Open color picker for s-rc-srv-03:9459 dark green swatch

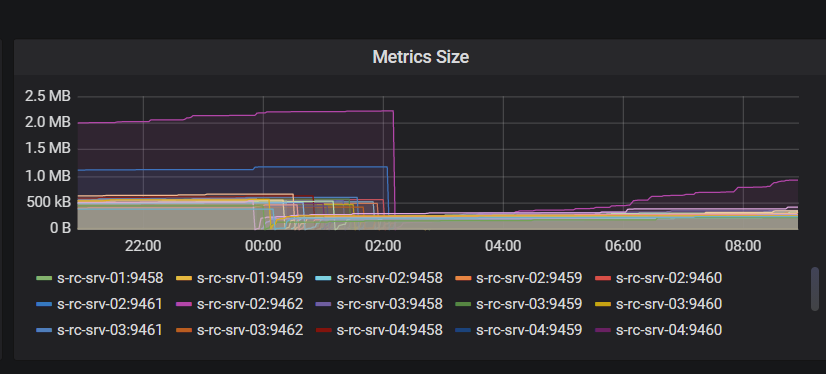coord(463,304)
